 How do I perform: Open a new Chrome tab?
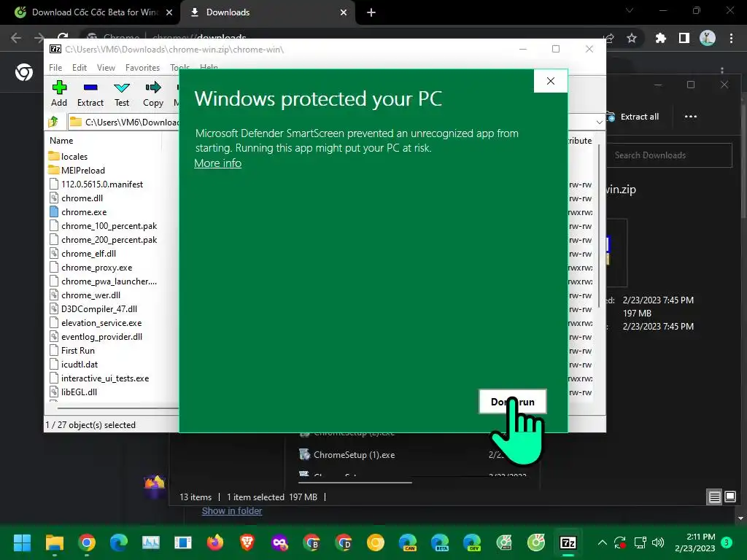click(x=371, y=12)
